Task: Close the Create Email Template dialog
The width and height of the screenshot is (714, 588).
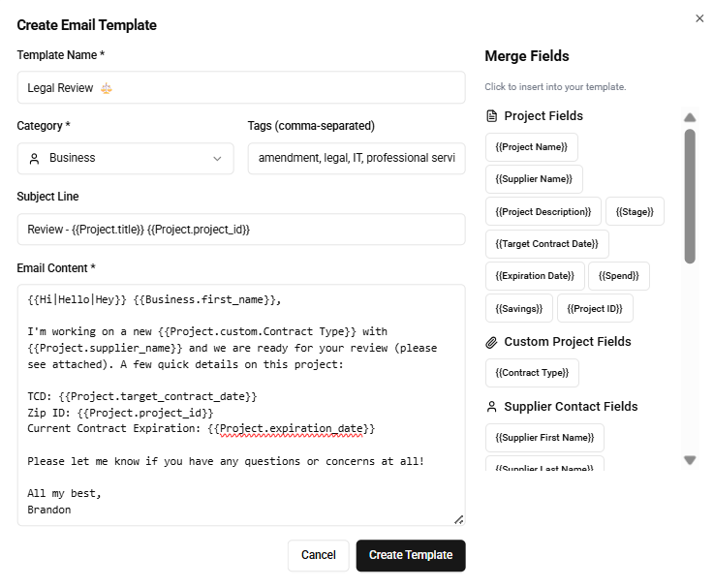Action: click(x=699, y=18)
